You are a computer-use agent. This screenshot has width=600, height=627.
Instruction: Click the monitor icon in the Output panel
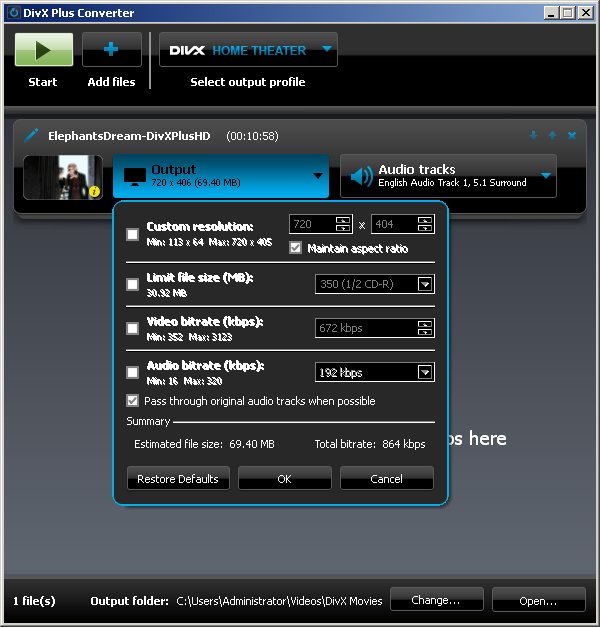[x=134, y=176]
